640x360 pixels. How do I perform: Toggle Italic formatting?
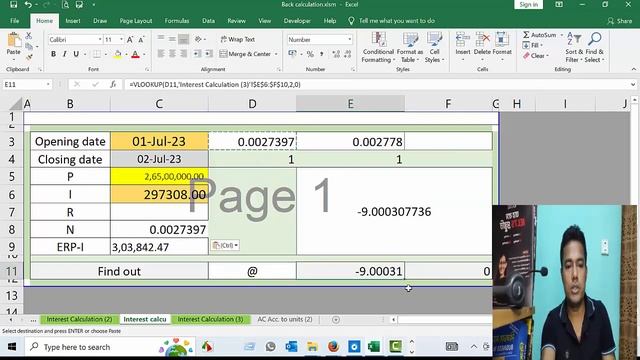64,54
